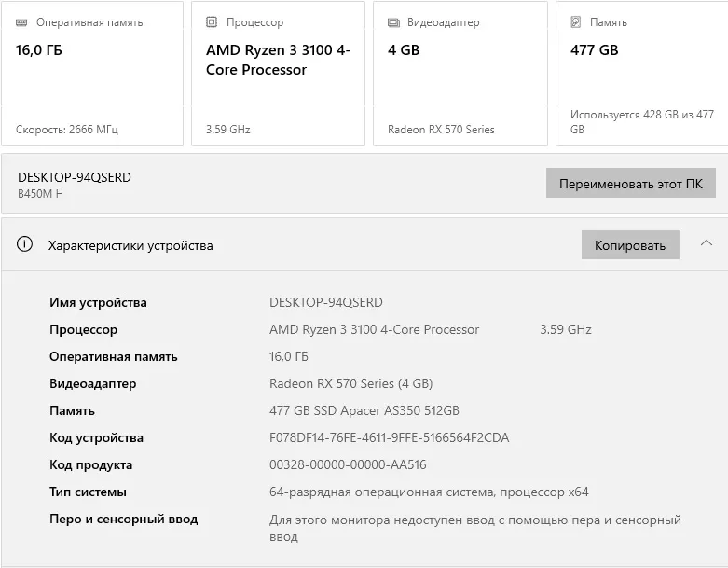Screen dimensions: 728x568
Task: Click the RAM icon beside Оперативная память
Action: [x=21, y=22]
